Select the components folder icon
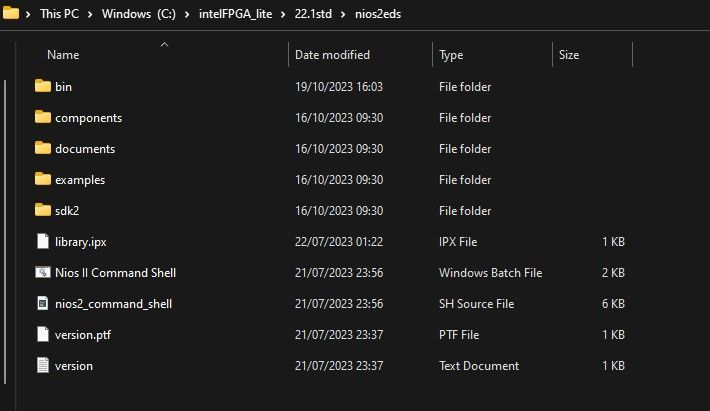The image size is (710, 411). (x=42, y=118)
